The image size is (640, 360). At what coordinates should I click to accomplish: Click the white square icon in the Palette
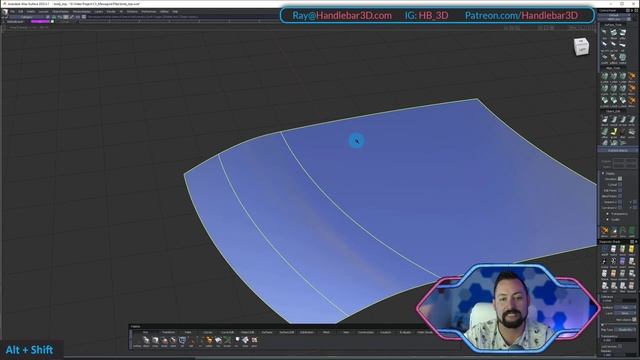[237, 340]
